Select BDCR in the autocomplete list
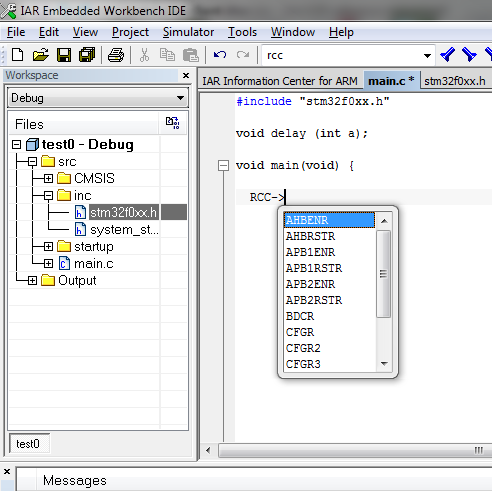Image resolution: width=492 pixels, height=491 pixels. [329, 316]
